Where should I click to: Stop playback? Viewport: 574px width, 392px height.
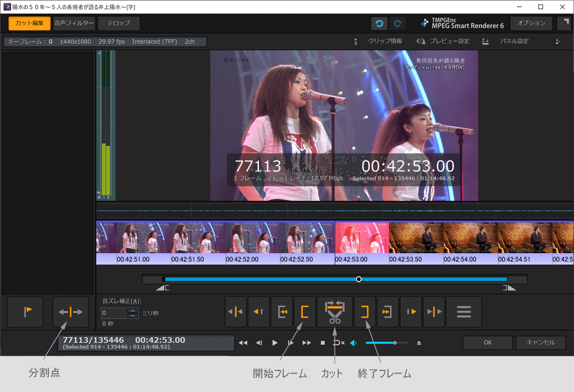pyautogui.click(x=322, y=343)
